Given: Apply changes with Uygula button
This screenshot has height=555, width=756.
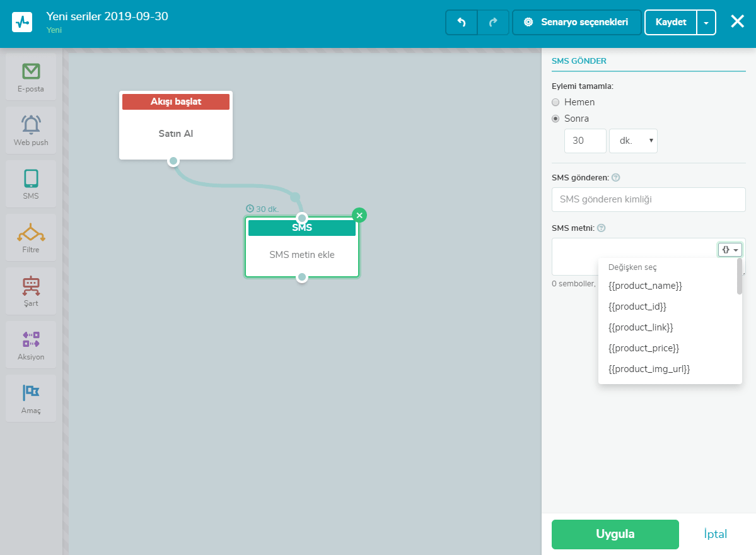Looking at the screenshot, I should (615, 534).
